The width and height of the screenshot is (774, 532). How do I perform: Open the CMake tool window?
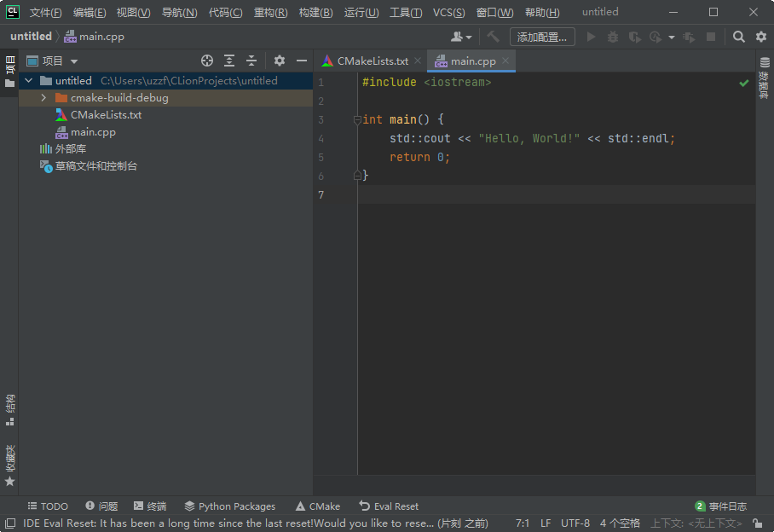318,506
